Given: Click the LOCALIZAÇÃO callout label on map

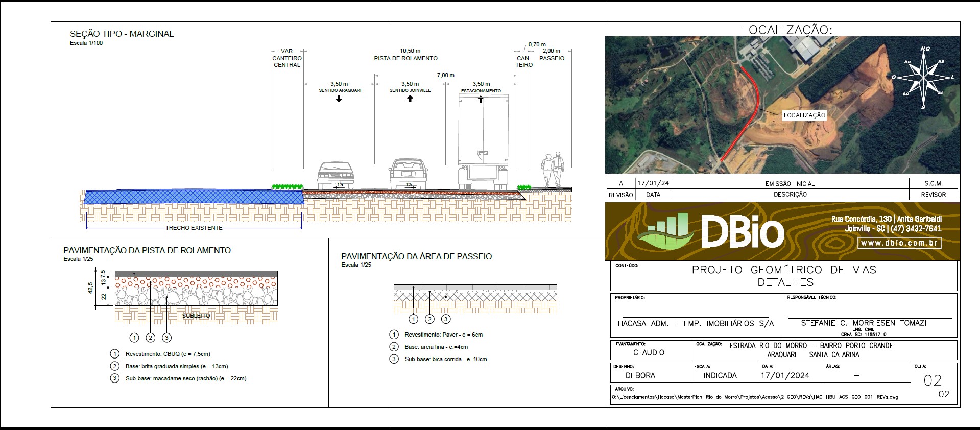Looking at the screenshot, I should point(804,115).
